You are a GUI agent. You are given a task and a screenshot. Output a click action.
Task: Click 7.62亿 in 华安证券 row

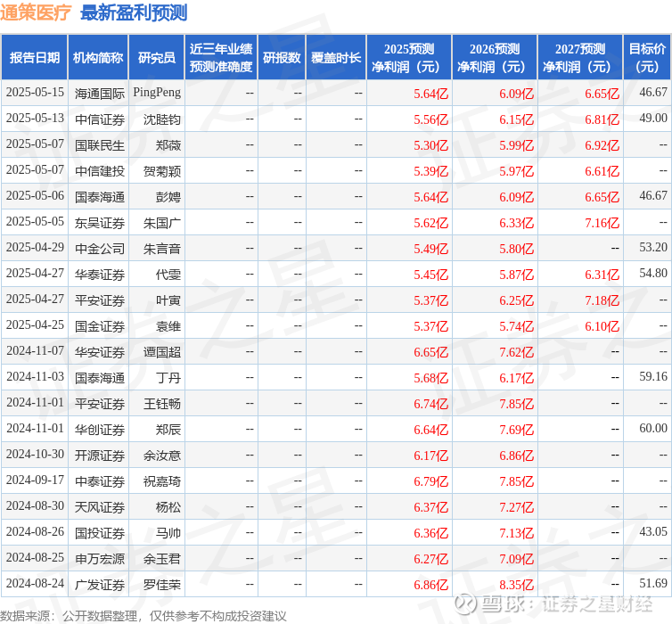(x=516, y=352)
